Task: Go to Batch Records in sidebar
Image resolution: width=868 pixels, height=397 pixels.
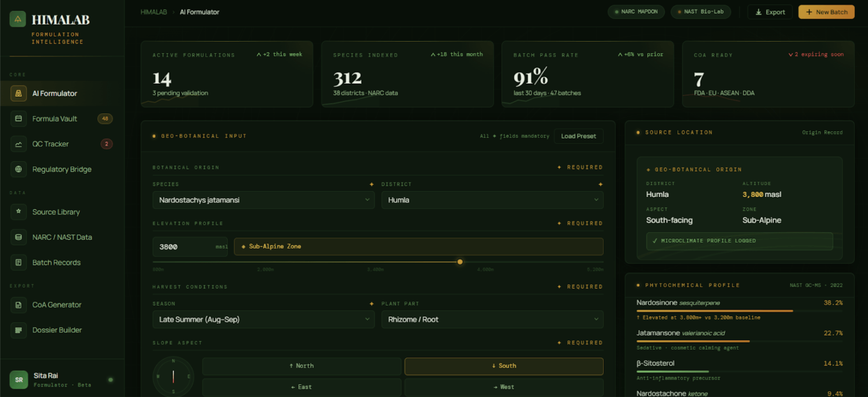Action: pos(56,262)
